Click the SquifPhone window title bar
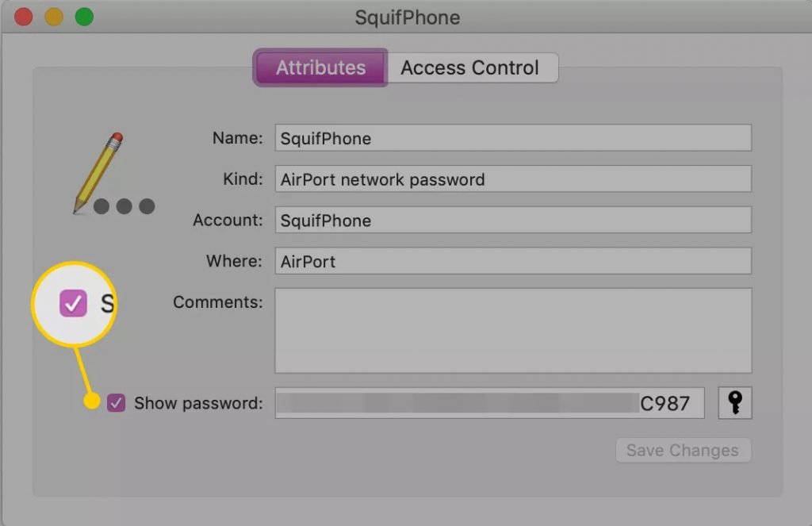This screenshot has width=812, height=526. pyautogui.click(x=407, y=17)
